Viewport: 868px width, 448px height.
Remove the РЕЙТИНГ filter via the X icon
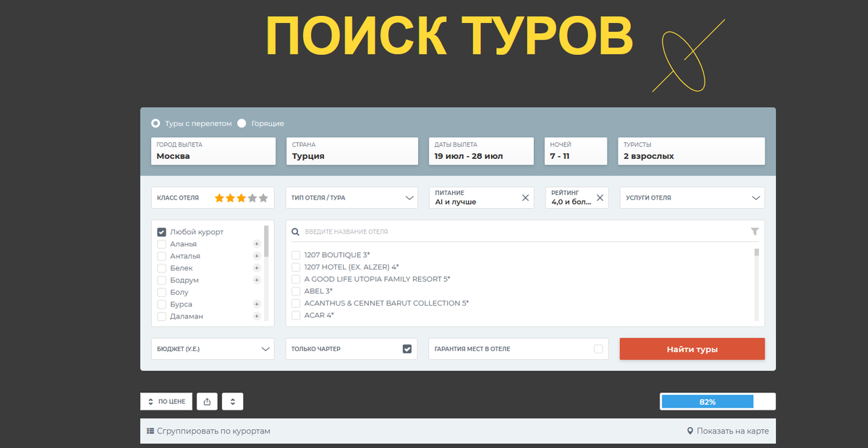pos(600,197)
